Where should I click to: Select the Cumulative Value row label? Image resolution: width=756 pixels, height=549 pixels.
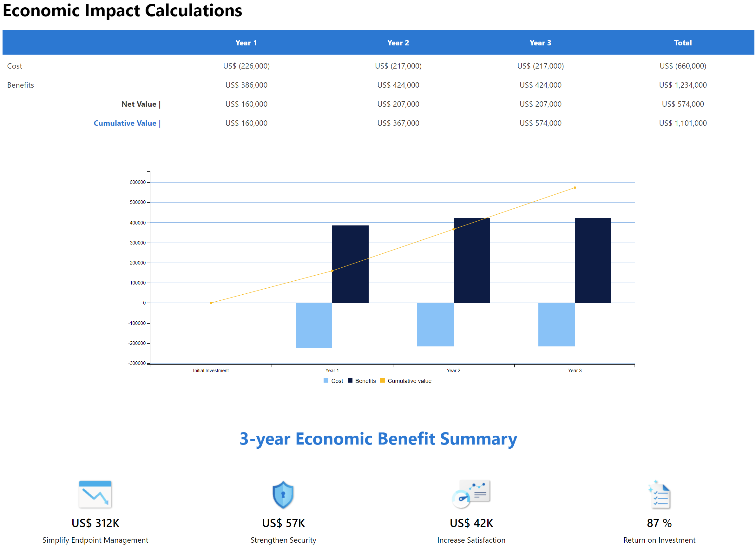[x=127, y=123]
